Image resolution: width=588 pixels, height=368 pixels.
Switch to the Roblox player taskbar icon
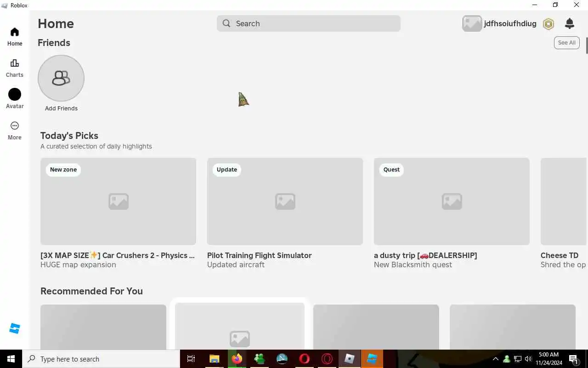(350, 359)
